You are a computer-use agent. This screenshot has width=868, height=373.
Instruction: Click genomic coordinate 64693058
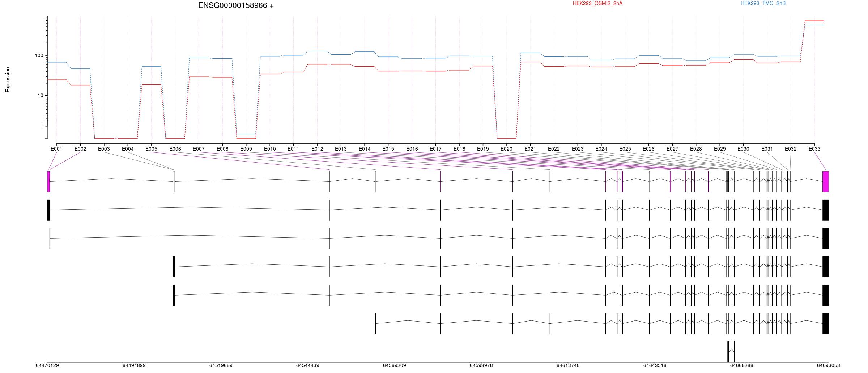click(x=829, y=365)
